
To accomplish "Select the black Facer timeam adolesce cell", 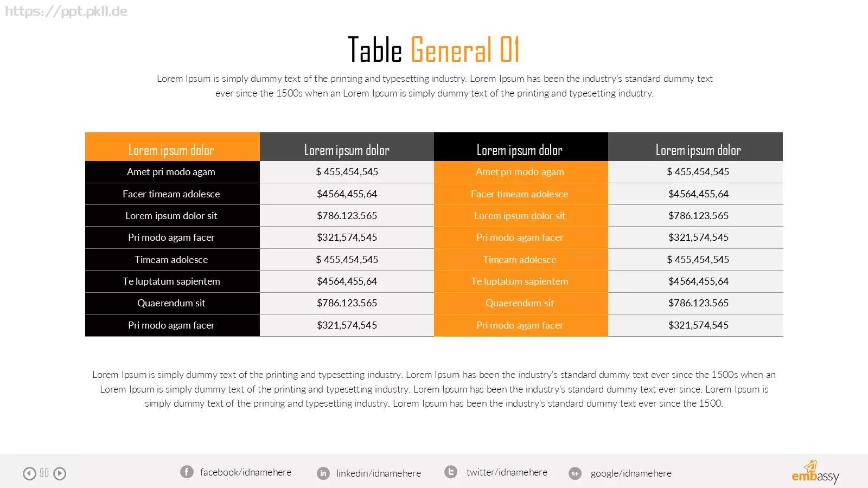I will click(173, 194).
